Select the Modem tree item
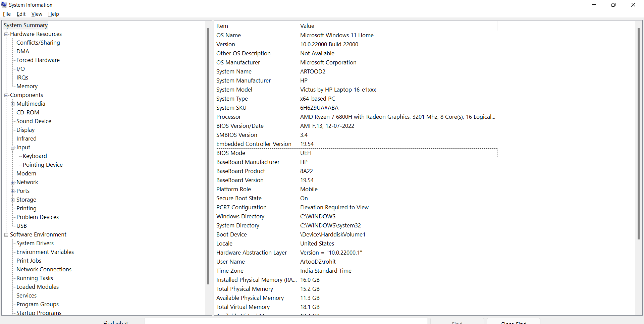Screen dimensions: 644x324 point(26,173)
